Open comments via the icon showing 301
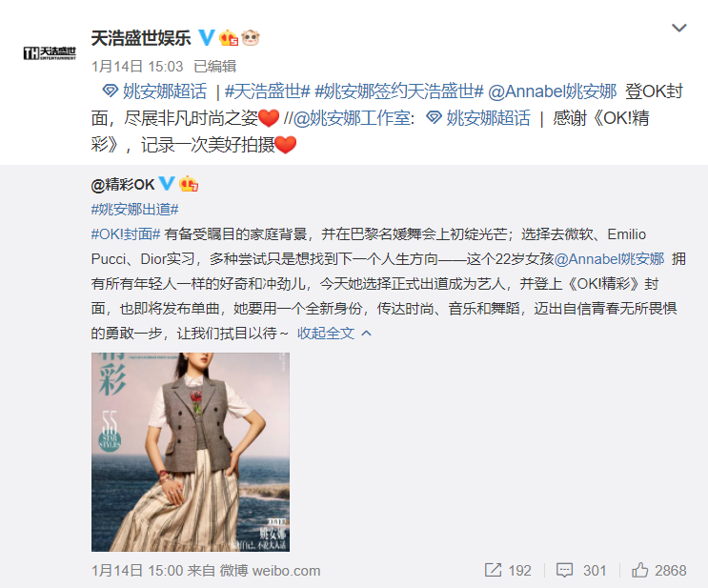The image size is (708, 588). click(x=580, y=571)
